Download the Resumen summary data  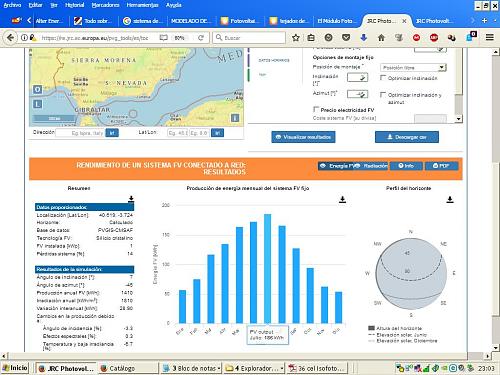point(131,199)
